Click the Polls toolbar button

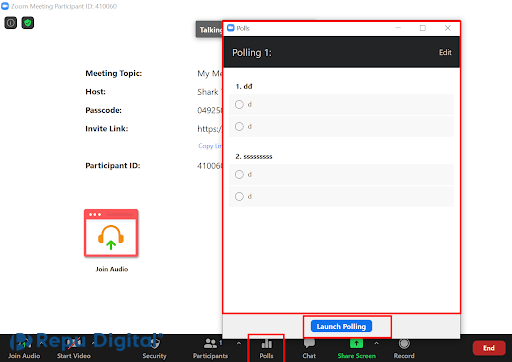(x=266, y=348)
